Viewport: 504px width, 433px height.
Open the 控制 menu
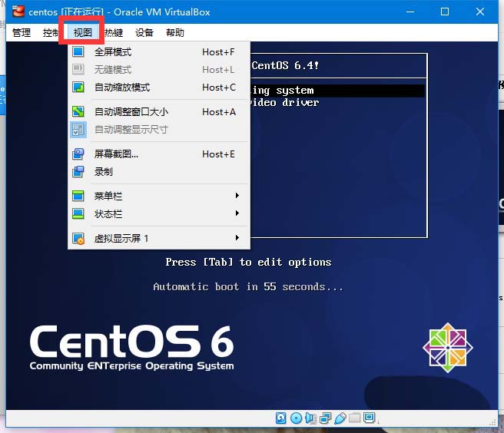[x=51, y=32]
